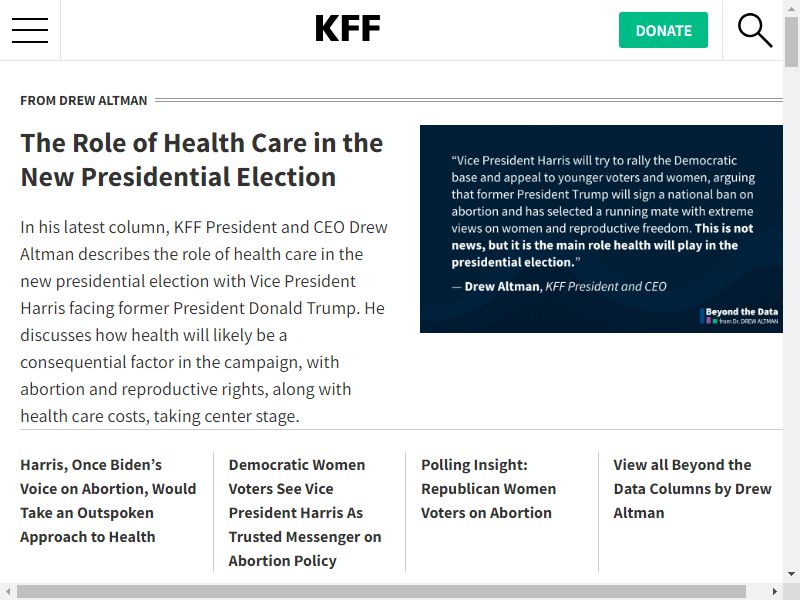Open Democratic Women Voters See Harris article

(x=305, y=512)
